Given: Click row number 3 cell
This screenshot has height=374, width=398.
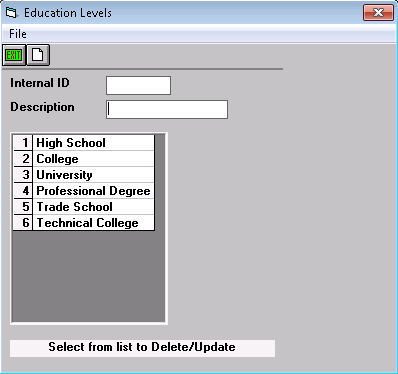Looking at the screenshot, I should click(23, 175).
